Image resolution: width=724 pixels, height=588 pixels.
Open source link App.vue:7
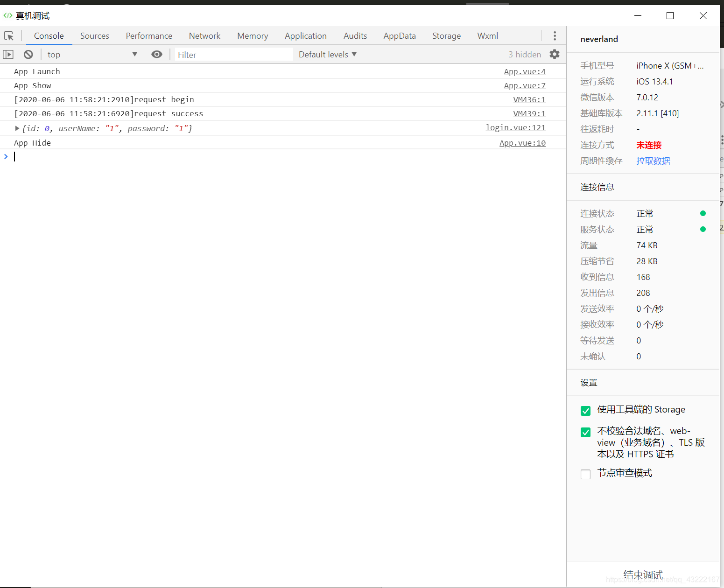(x=525, y=86)
